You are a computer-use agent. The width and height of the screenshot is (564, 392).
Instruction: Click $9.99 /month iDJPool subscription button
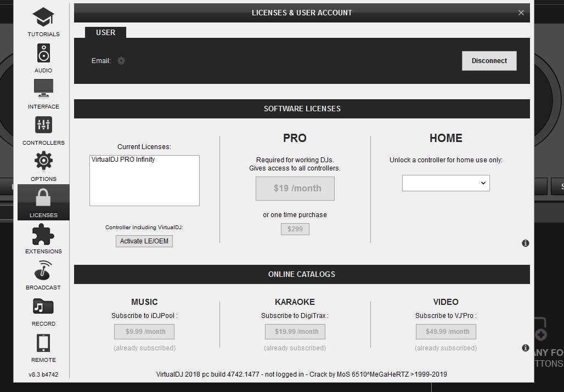(x=144, y=332)
